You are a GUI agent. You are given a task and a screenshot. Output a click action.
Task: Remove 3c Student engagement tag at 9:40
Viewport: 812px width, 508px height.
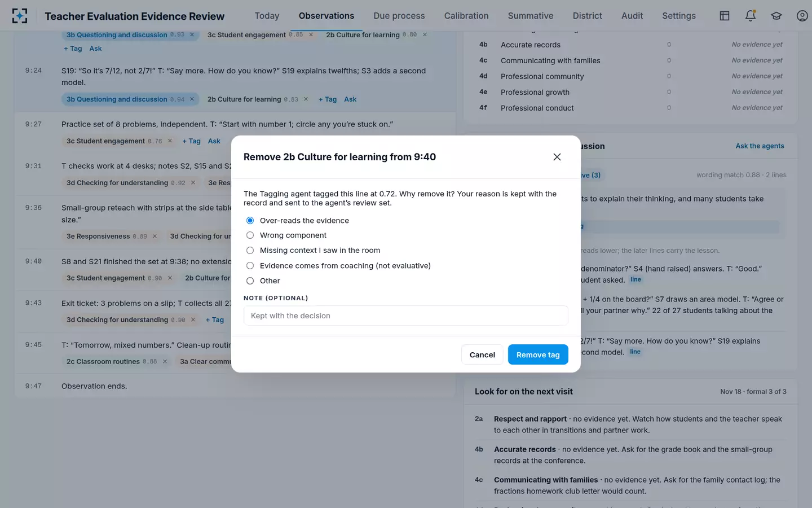[170, 278]
